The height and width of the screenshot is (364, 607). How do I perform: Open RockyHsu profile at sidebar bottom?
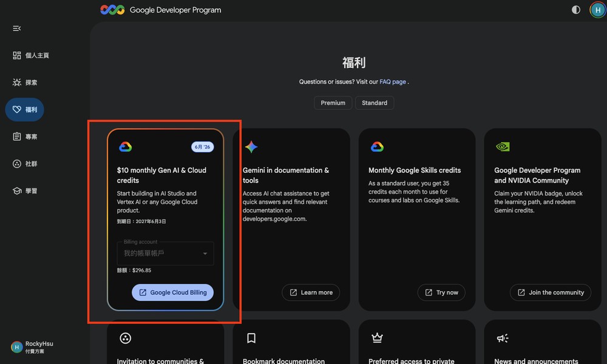click(32, 347)
